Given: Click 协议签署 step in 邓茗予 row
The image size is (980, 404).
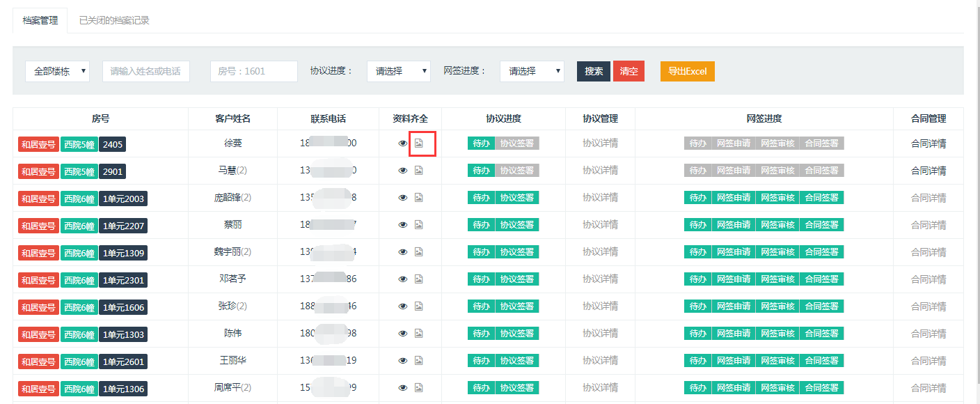Looking at the screenshot, I should tap(517, 279).
